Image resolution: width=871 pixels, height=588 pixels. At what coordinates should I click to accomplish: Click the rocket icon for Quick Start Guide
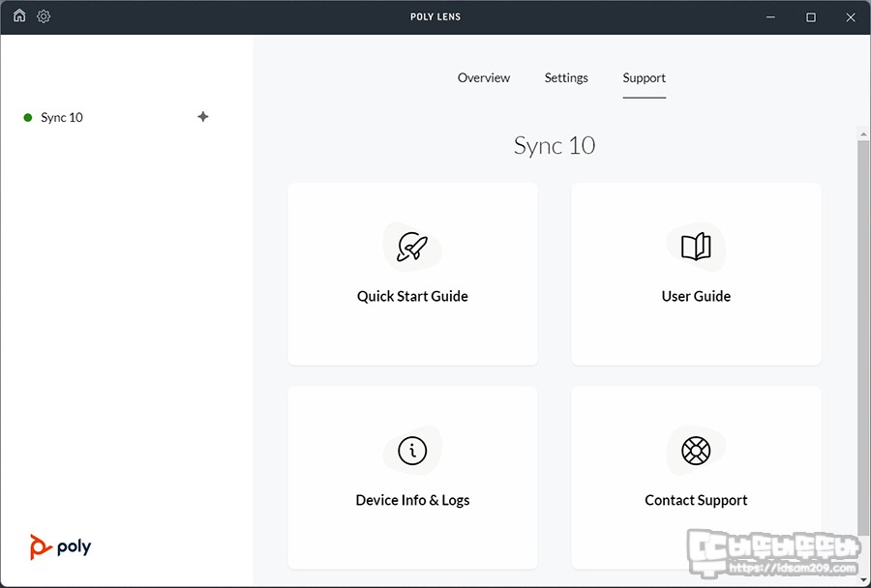[412, 247]
